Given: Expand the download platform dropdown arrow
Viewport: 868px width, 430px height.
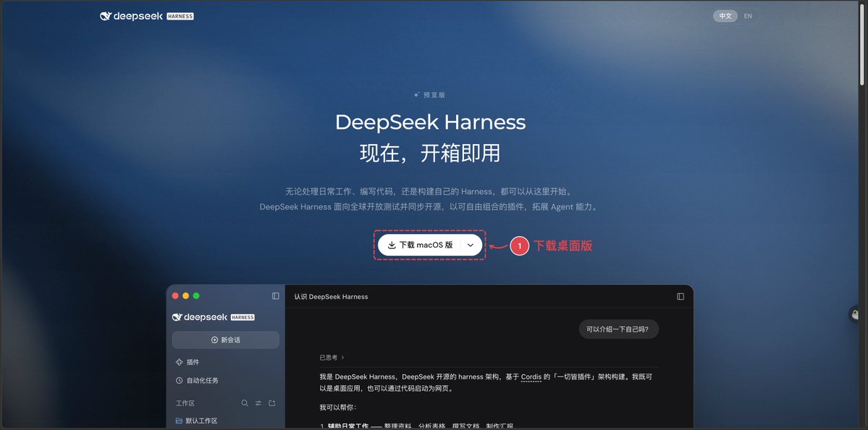Looking at the screenshot, I should 471,245.
